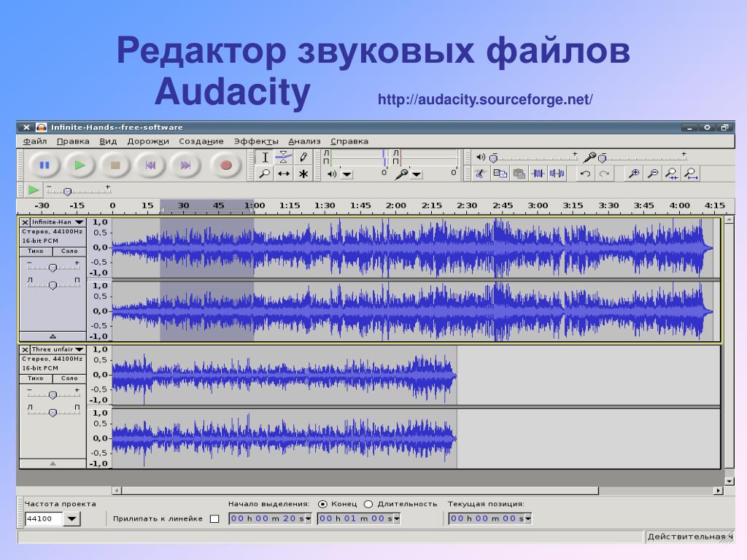Open the Частота проекта 44100 dropdown

pyautogui.click(x=72, y=518)
